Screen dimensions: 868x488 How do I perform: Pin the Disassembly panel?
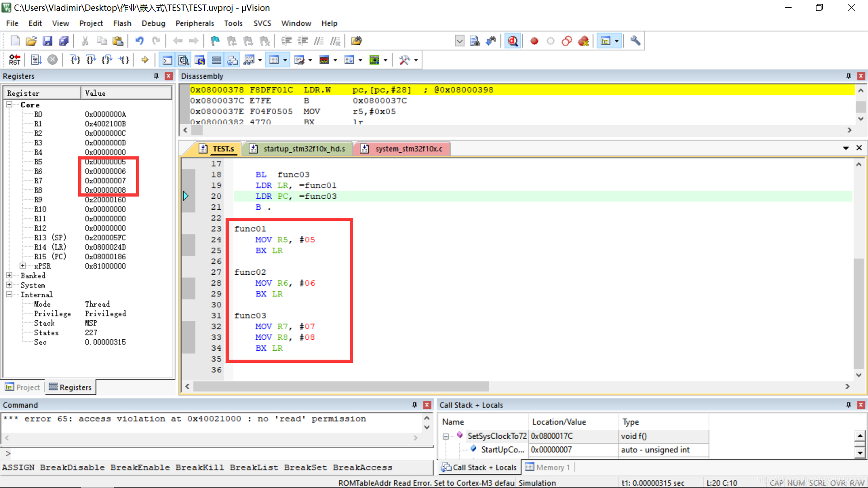(x=849, y=76)
